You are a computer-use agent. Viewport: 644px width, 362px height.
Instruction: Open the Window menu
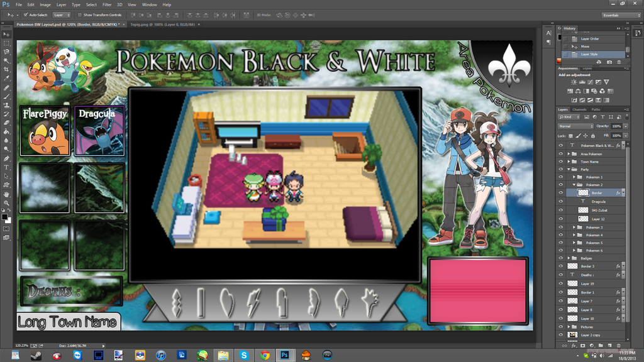click(x=149, y=4)
